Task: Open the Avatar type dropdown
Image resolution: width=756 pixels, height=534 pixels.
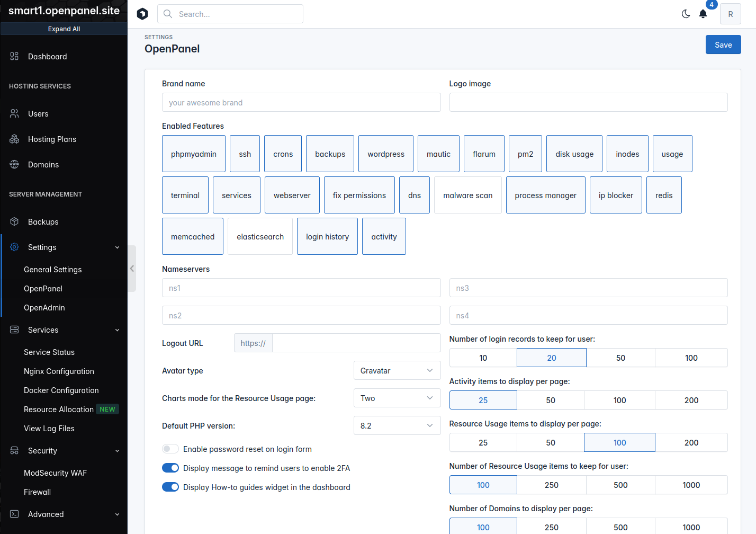Action: click(x=397, y=371)
